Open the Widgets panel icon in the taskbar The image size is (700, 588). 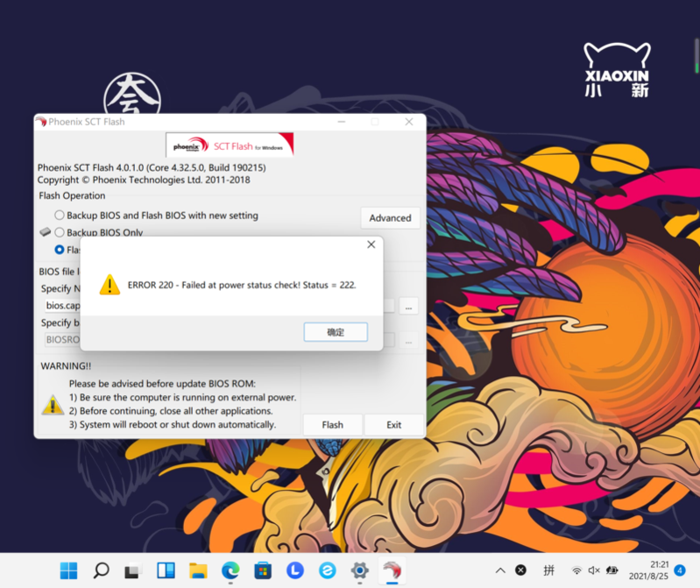166,571
